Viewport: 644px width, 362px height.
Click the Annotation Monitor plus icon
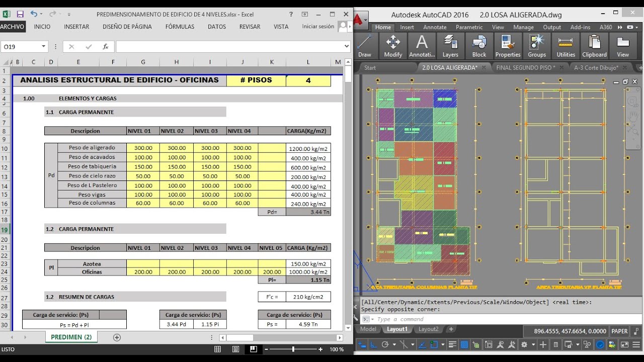pos(543,344)
